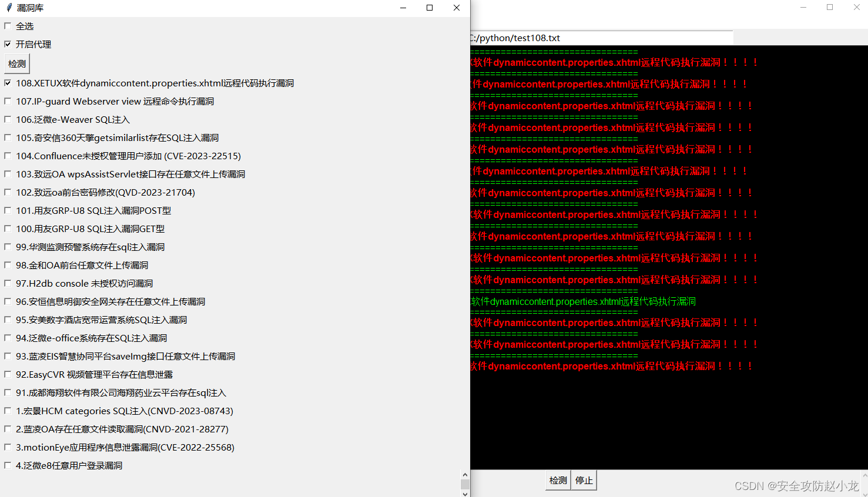Check 91.成都海翔软件 sql注入 item

[x=8, y=392]
